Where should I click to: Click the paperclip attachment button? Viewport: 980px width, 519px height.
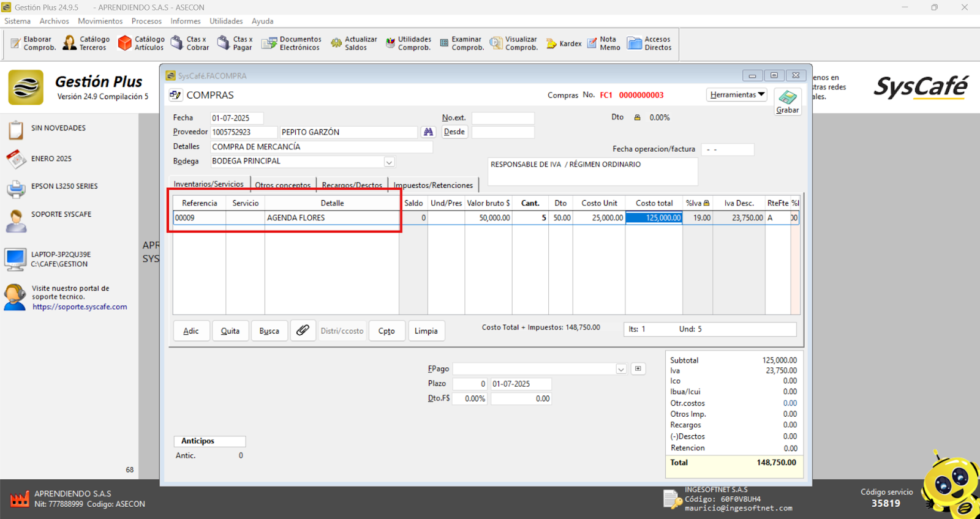[303, 330]
